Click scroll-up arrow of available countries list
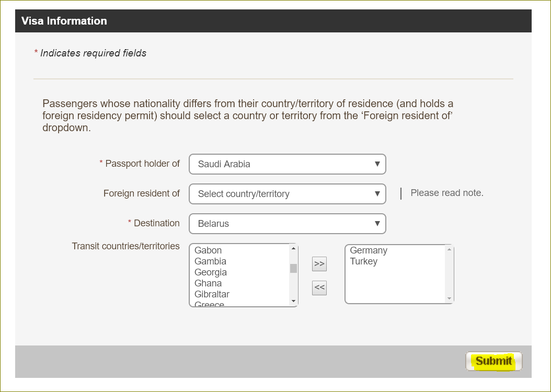 pos(293,248)
